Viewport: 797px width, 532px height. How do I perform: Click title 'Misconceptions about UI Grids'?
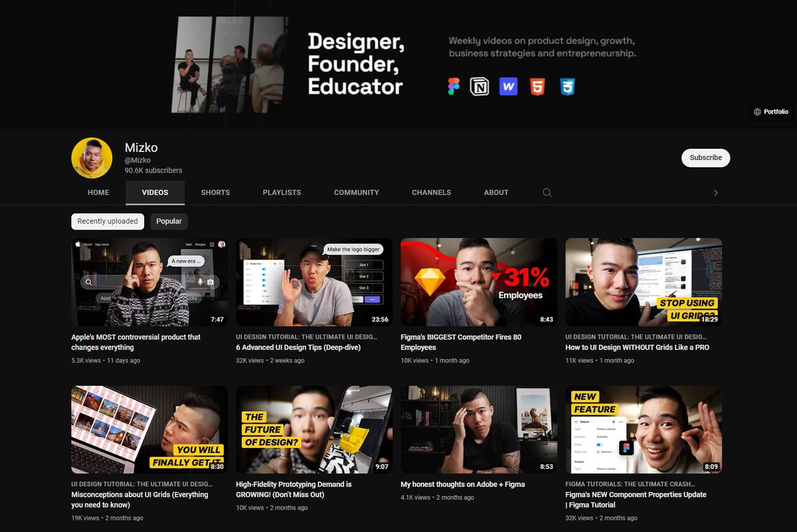[139, 499]
